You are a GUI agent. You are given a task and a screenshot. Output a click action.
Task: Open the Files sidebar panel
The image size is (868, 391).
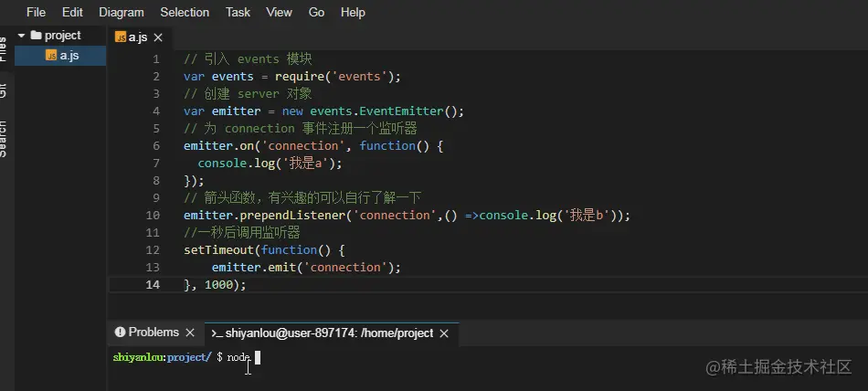click(x=3, y=49)
